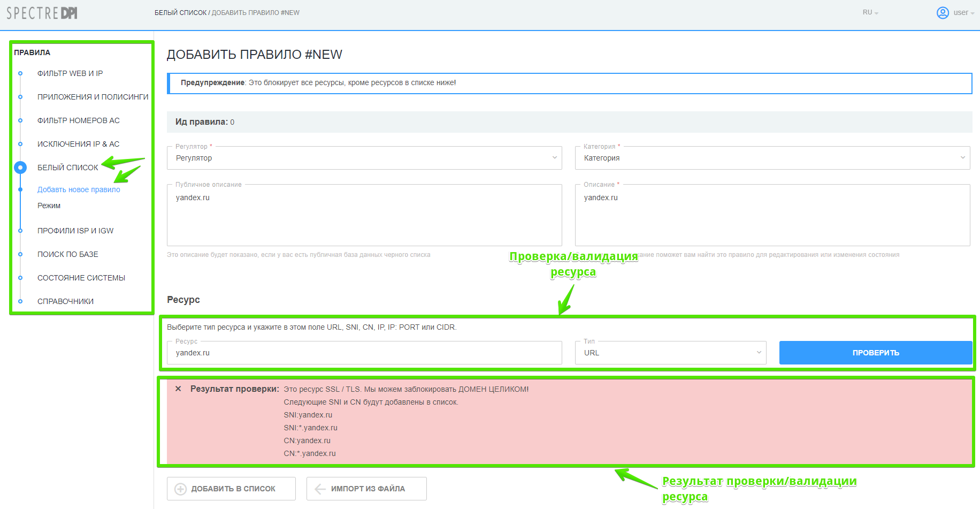This screenshot has height=509, width=980.
Task: Click the arrow icon on Импорт из файла
Action: pyautogui.click(x=320, y=489)
